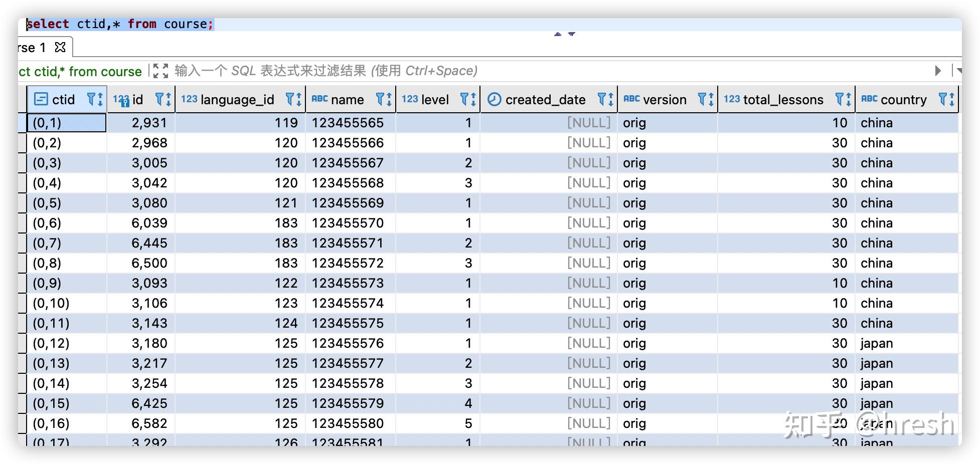
Task: Click the 123 type icon of level column
Action: (410, 99)
